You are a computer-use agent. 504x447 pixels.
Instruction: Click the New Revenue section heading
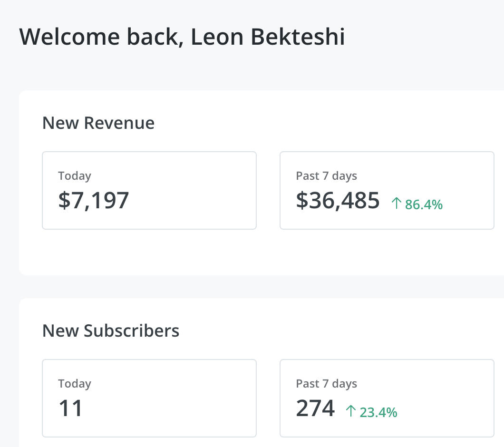pos(98,123)
